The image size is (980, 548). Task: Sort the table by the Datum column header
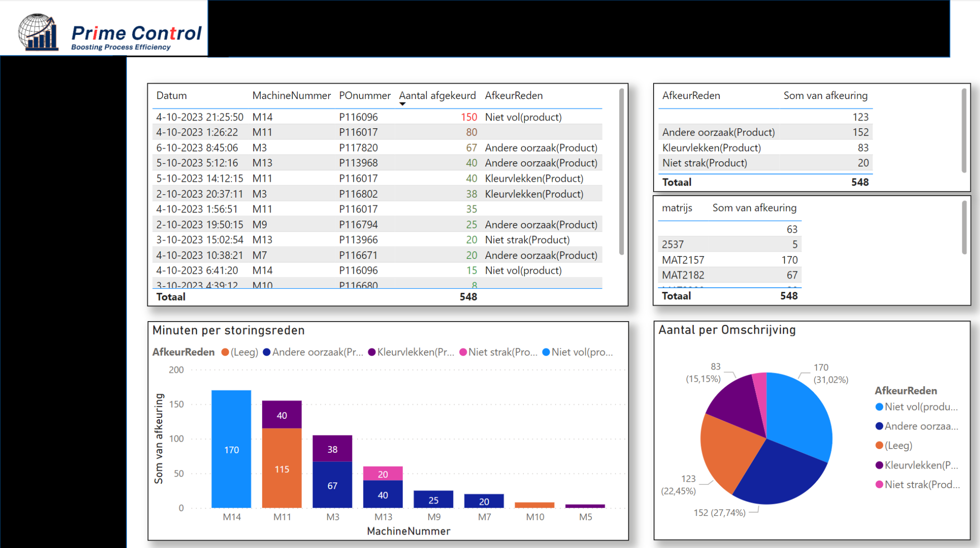pyautogui.click(x=171, y=95)
